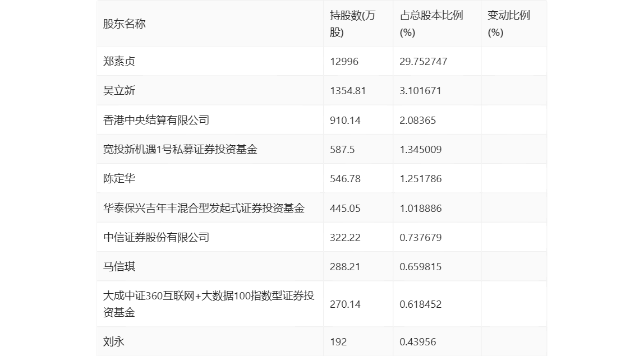
Task: Click share count 288.21
Action: point(345,267)
